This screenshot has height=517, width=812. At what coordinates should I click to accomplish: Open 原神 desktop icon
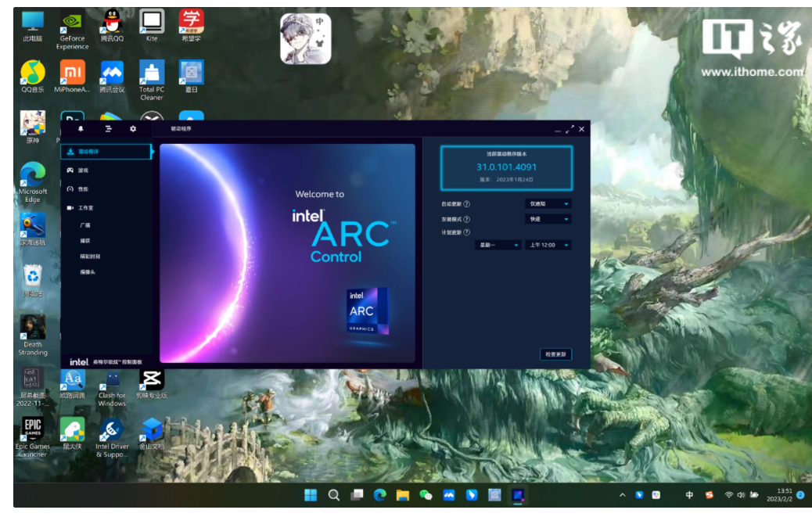(33, 127)
